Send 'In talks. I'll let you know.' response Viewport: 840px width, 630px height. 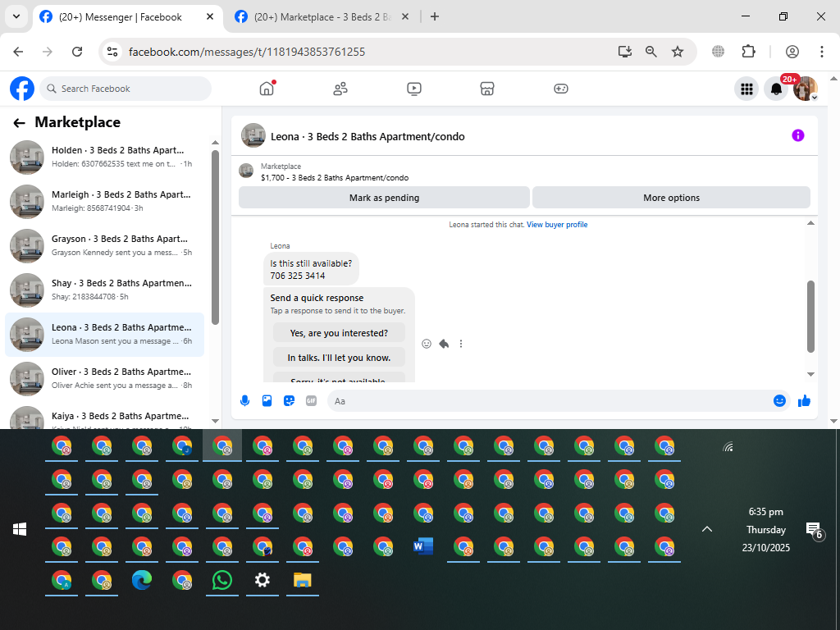(x=339, y=358)
